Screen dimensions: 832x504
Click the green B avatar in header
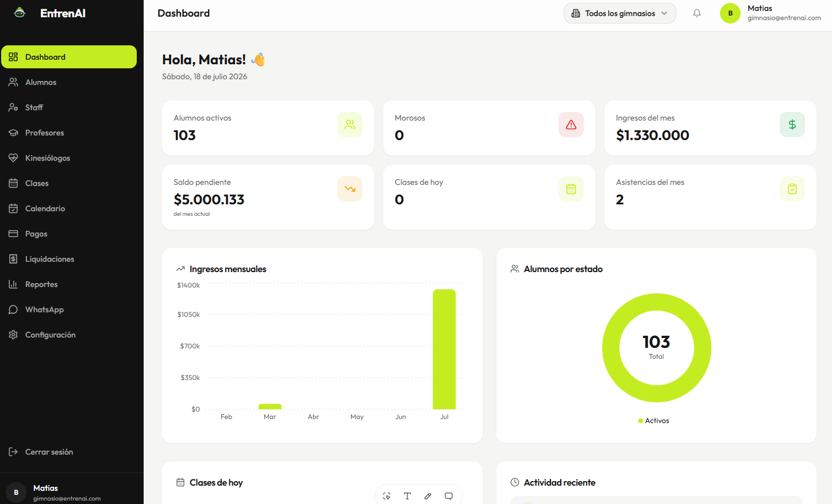(730, 13)
